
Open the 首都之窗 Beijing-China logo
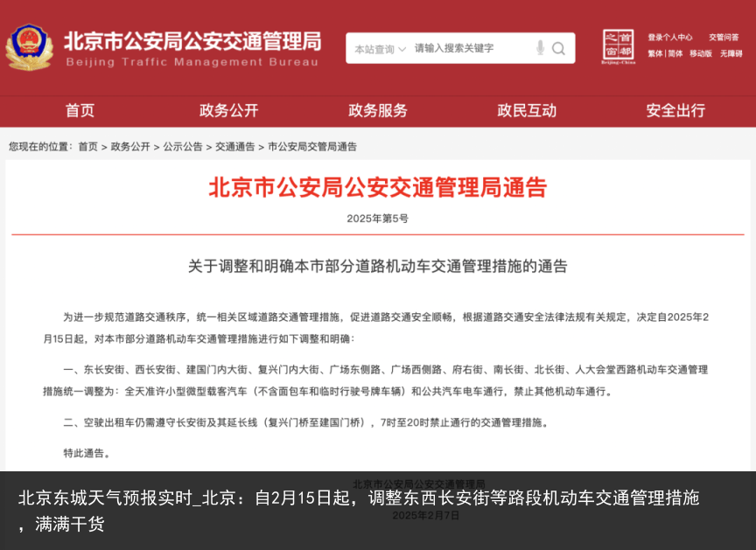click(x=618, y=46)
